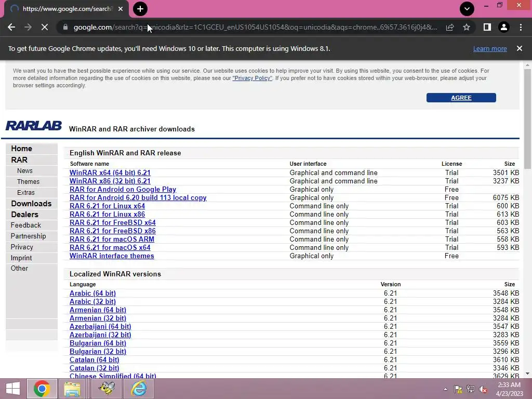The height and width of the screenshot is (399, 532).
Task: Open Themes in the sidebar
Action: pyautogui.click(x=28, y=181)
